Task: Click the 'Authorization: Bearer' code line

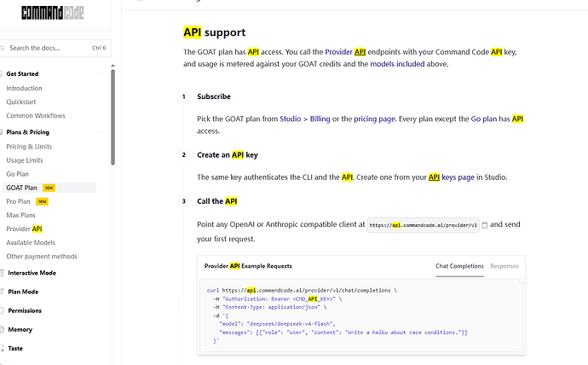Action: pos(278,299)
